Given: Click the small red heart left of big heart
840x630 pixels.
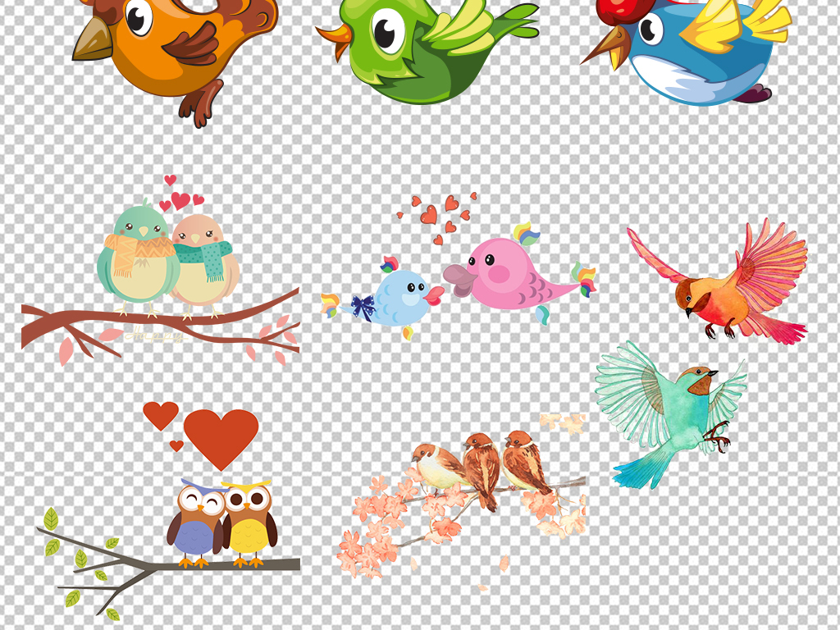Looking at the screenshot, I should coord(160,414).
